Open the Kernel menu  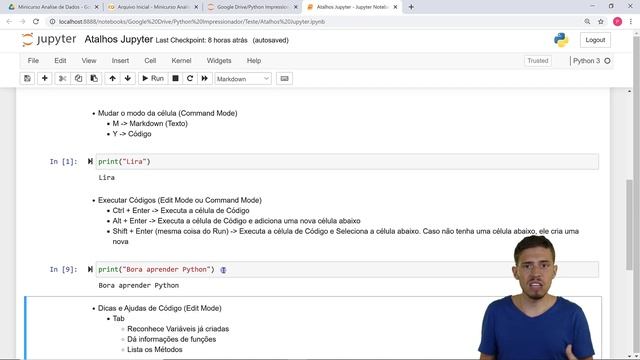(181, 60)
